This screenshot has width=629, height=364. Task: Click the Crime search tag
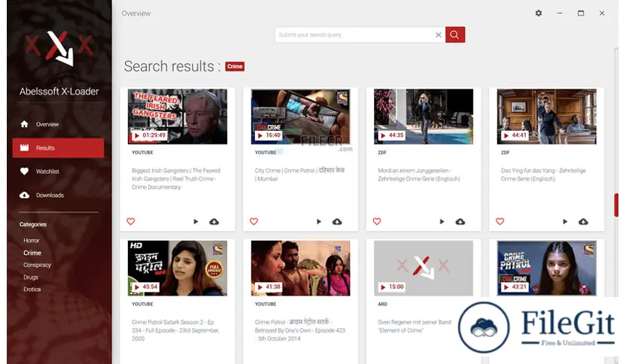pos(235,66)
